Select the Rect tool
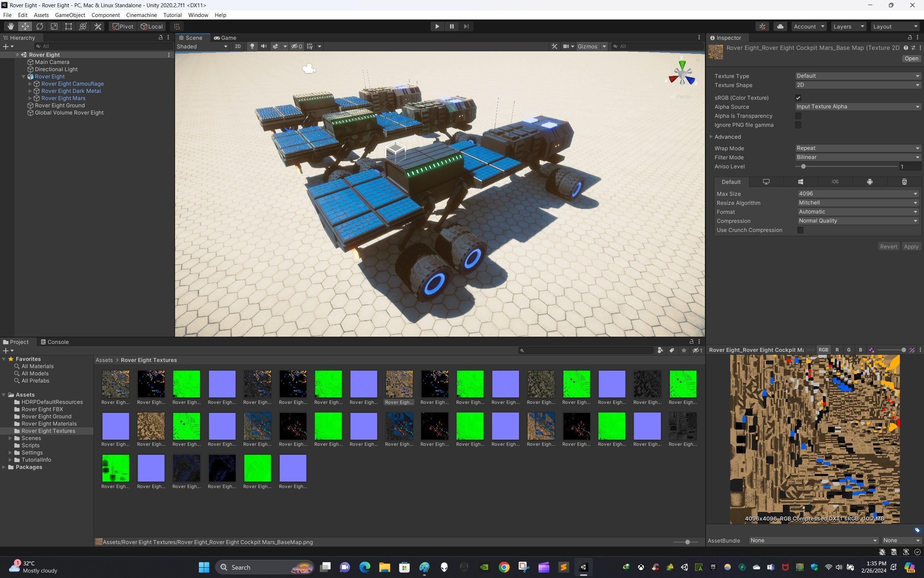The image size is (924, 578). pos(68,26)
